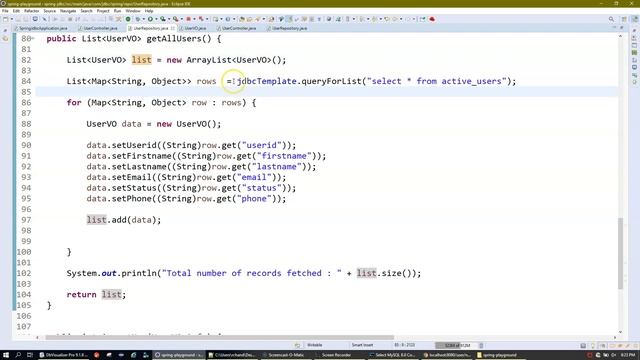Click the Java perspective icon
The width and height of the screenshot is (640, 360).
click(635, 19)
